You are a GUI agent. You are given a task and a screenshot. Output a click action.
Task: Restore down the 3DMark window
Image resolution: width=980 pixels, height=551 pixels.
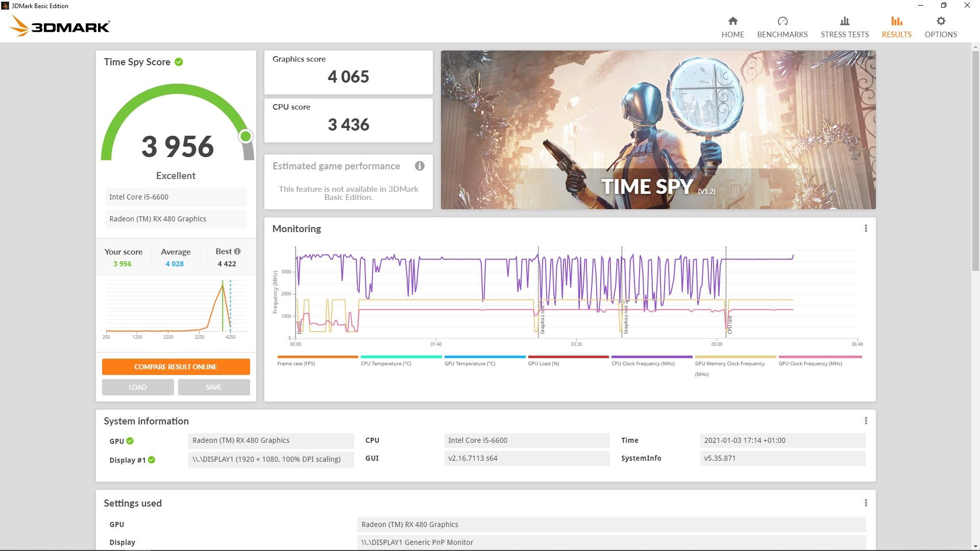[x=944, y=6]
